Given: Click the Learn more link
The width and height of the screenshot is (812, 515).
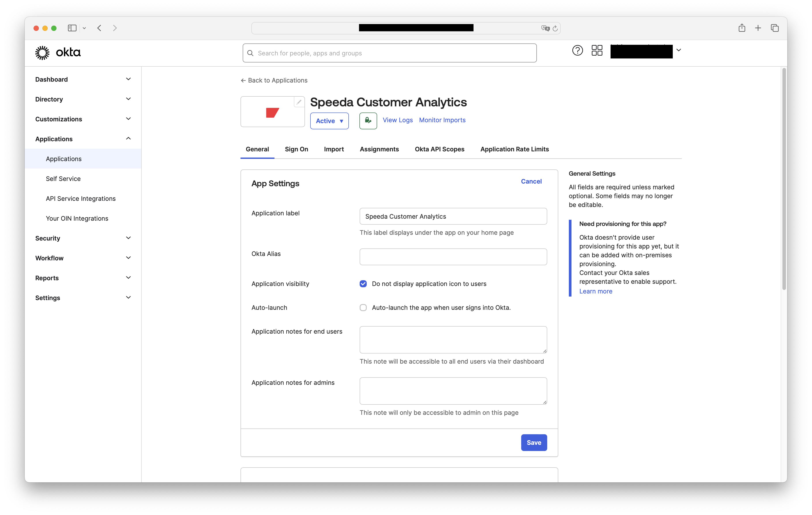Looking at the screenshot, I should click(x=596, y=291).
